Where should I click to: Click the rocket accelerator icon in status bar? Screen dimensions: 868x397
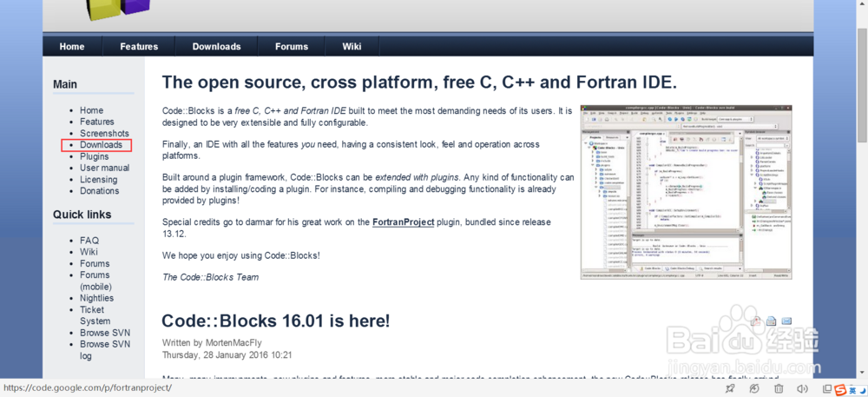730,388
